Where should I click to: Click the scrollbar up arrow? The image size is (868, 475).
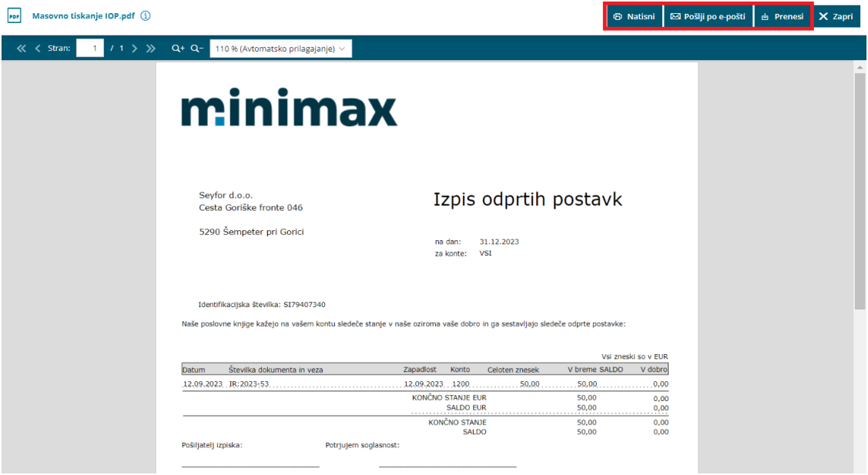coord(860,67)
